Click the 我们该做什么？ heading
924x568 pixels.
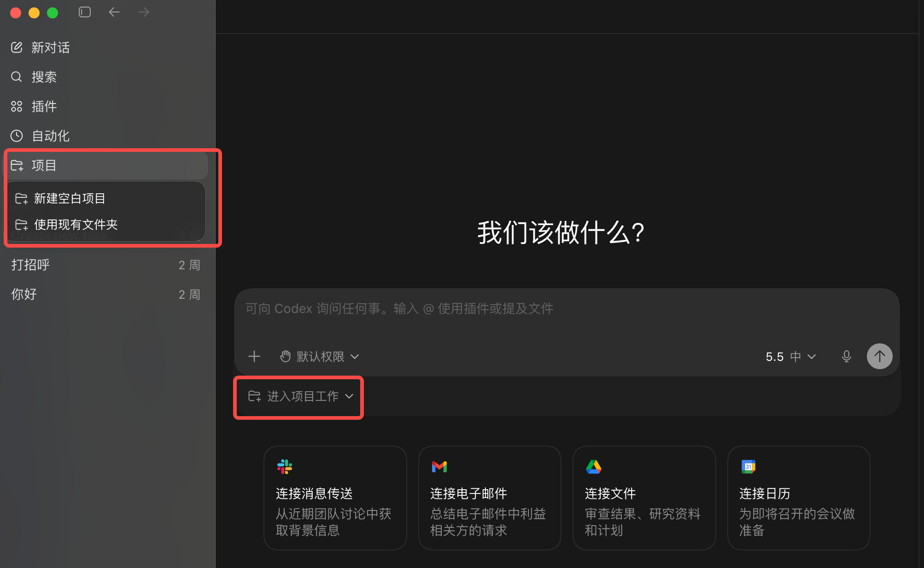pos(561,232)
